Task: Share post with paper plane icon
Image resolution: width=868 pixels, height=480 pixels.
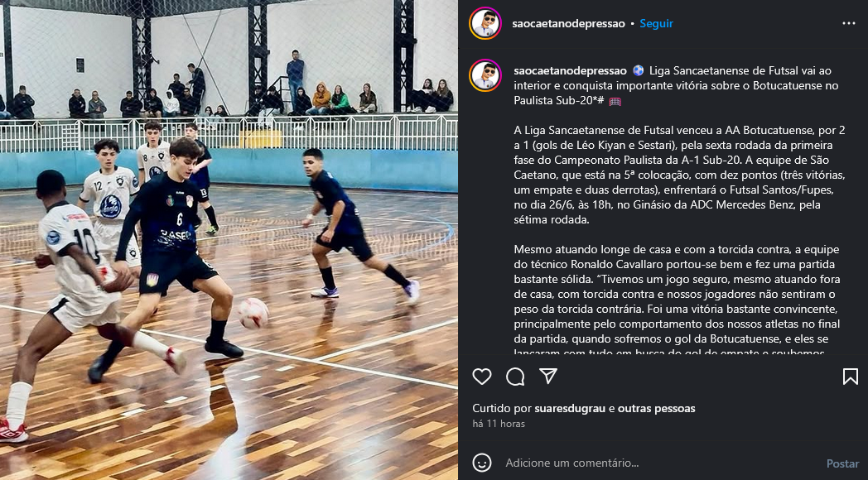Action: pyautogui.click(x=548, y=377)
